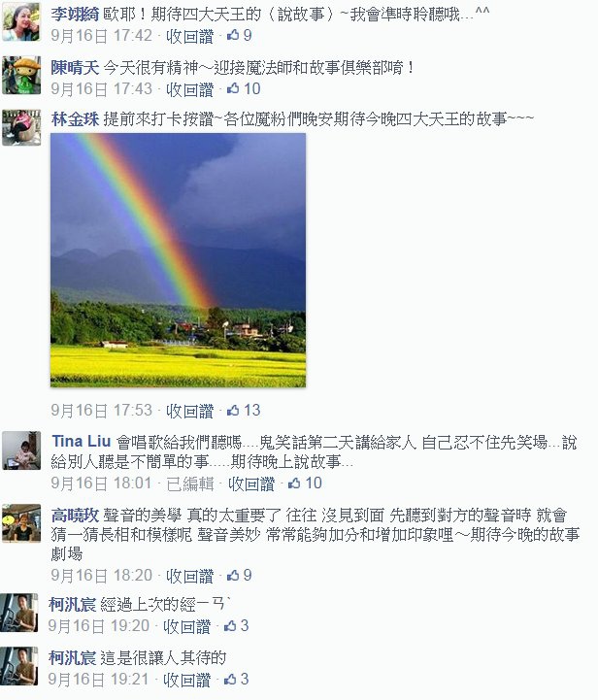View the 13 likes thumb icon under rainbow photo
Viewport: 598px width, 700px height.
tap(233, 411)
